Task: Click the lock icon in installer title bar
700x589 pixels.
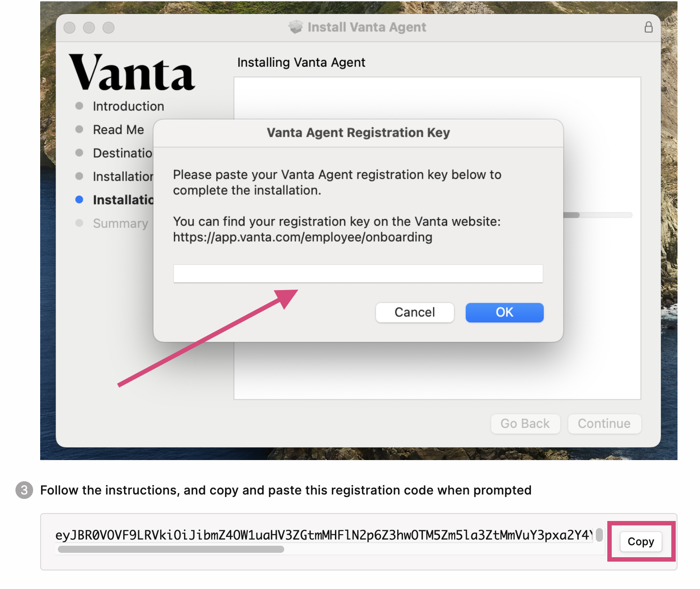Action: tap(648, 27)
